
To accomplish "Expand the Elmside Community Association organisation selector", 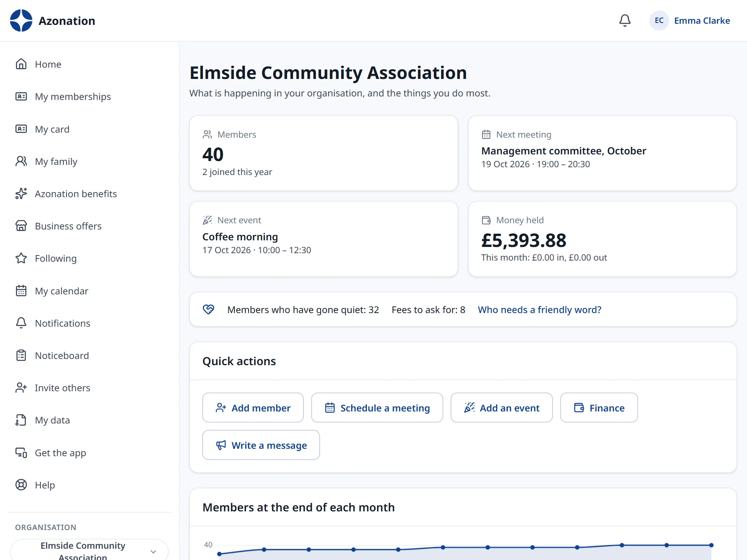I will [89, 550].
